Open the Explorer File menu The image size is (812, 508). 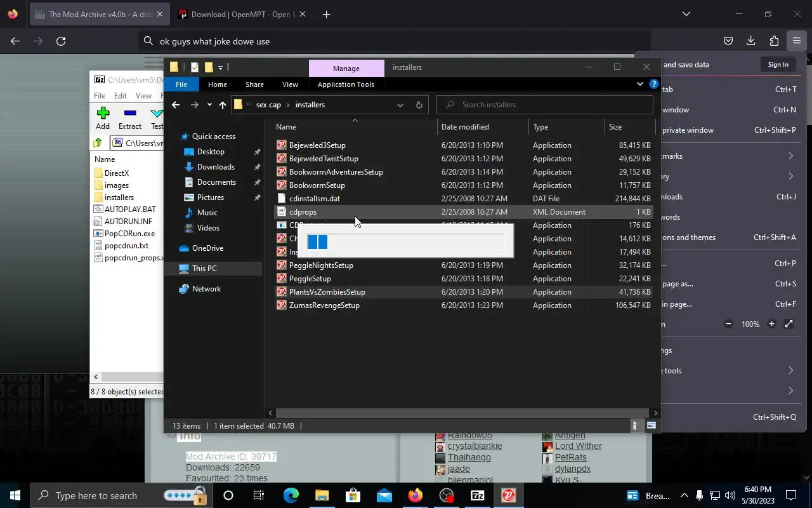pyautogui.click(x=181, y=84)
